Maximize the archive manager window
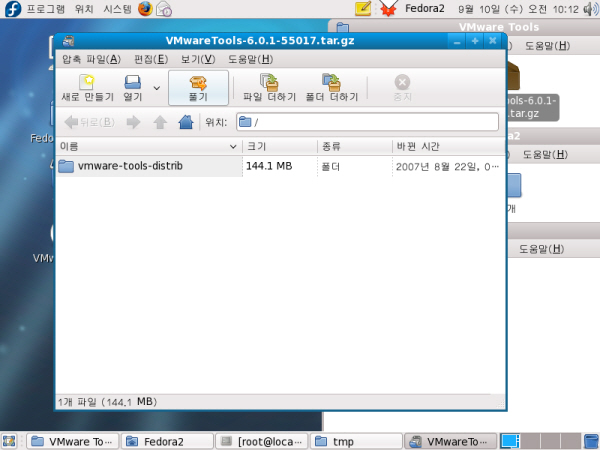 coord(475,41)
